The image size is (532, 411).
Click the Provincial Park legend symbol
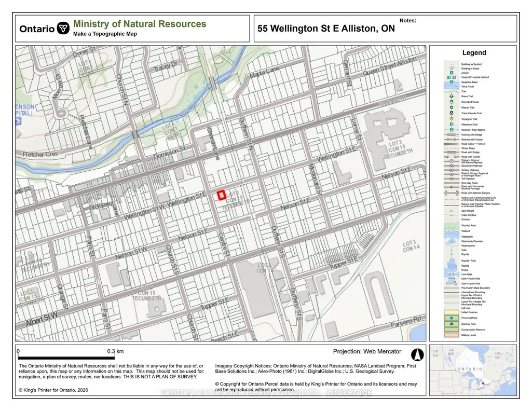point(452,318)
